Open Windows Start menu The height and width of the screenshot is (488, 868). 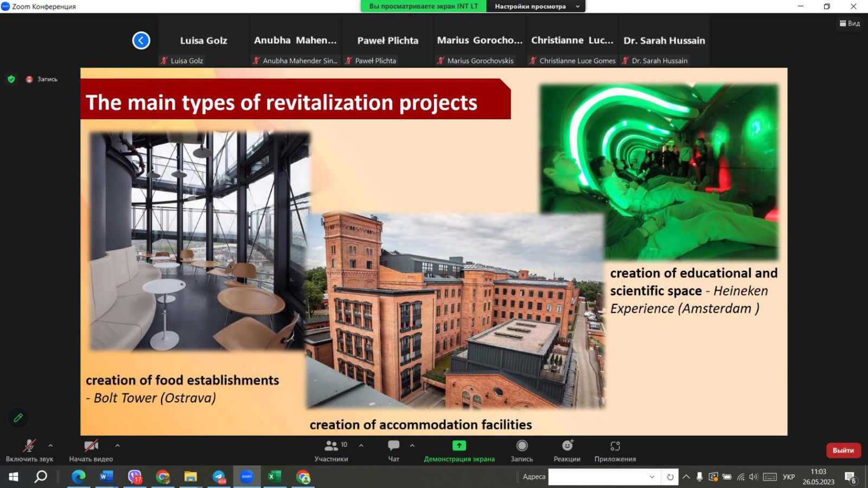click(x=14, y=477)
